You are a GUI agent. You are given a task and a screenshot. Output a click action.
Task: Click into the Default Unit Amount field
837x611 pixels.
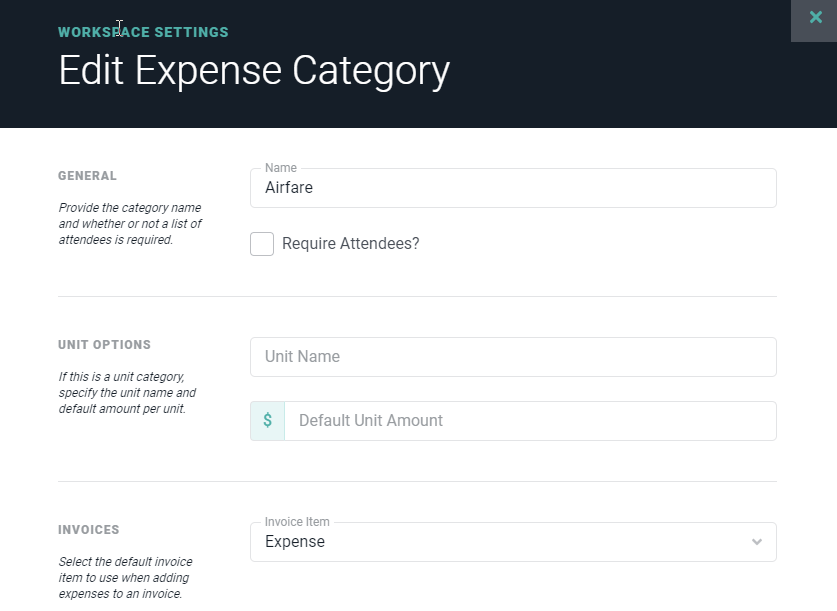(529, 421)
